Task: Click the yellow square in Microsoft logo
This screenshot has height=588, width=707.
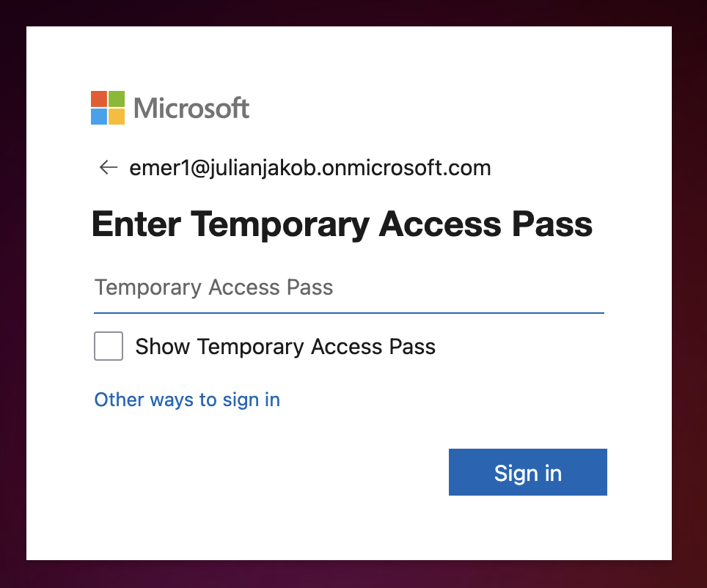Action: tap(117, 117)
